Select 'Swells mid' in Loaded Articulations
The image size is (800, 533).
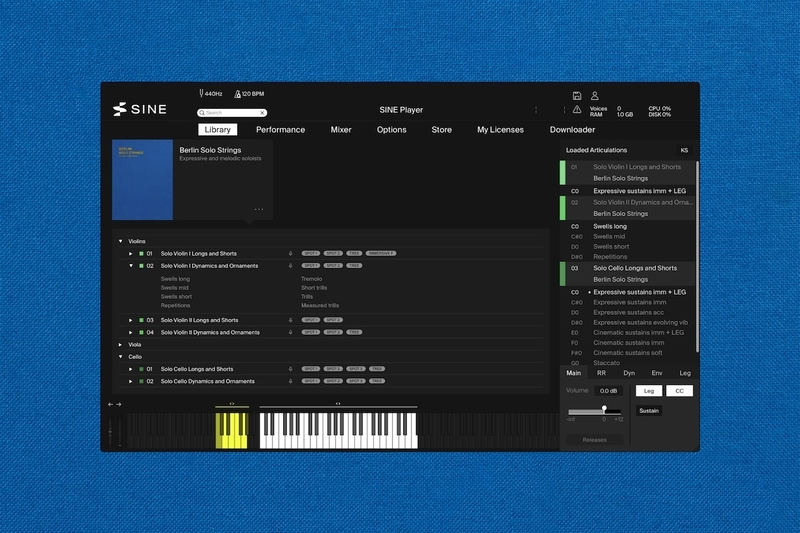609,237
